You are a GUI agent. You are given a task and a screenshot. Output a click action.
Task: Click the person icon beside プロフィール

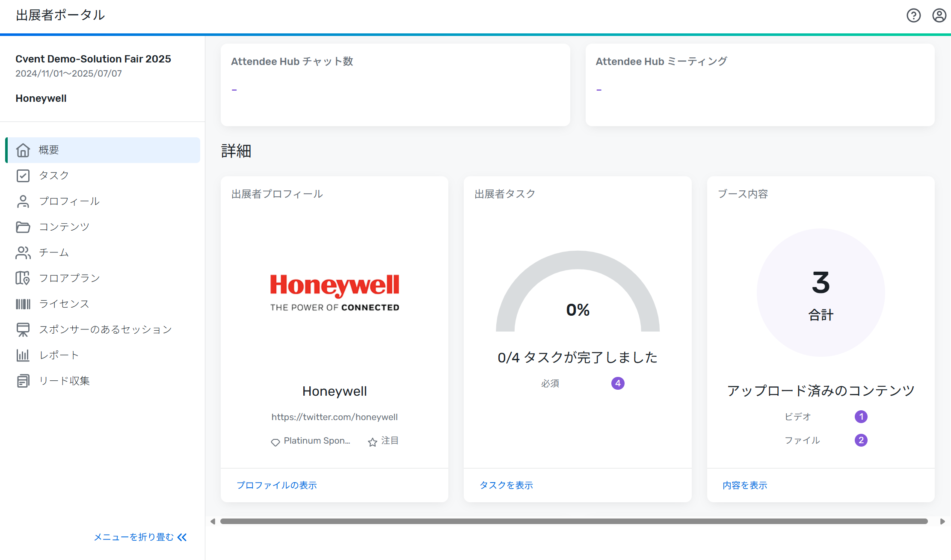[x=23, y=201]
